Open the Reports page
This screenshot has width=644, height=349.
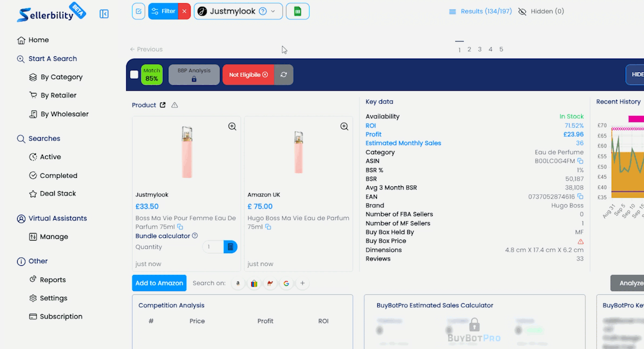click(47, 280)
